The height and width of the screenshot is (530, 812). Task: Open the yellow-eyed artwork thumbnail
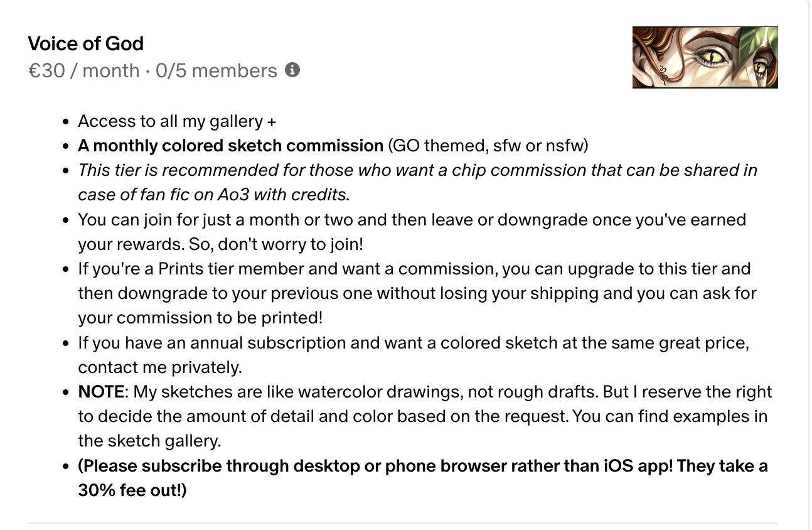click(x=705, y=57)
